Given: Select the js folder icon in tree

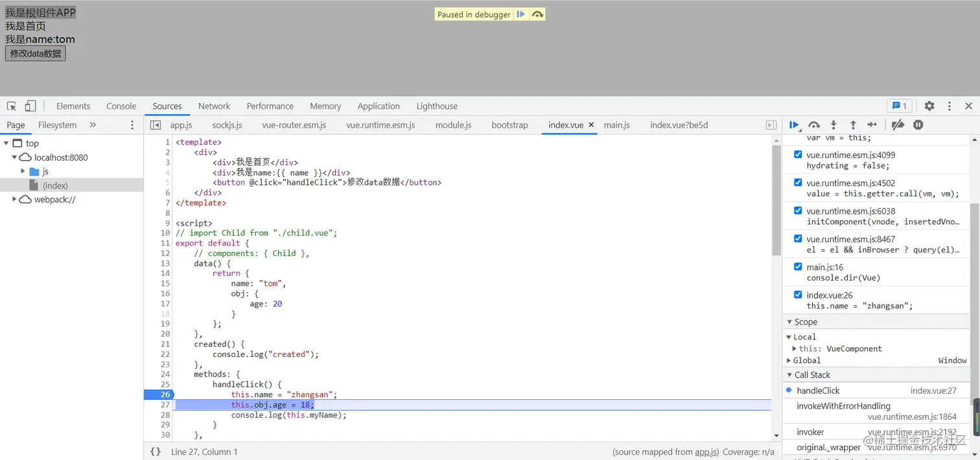Looking at the screenshot, I should pyautogui.click(x=35, y=172).
